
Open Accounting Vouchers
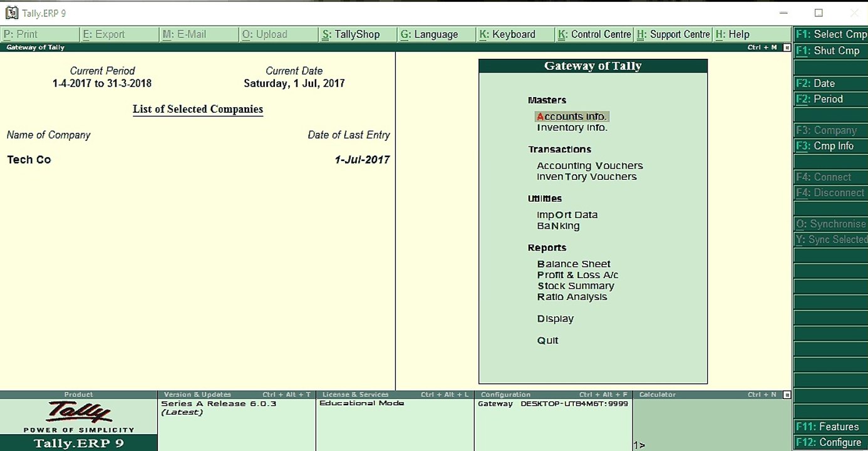coord(590,166)
